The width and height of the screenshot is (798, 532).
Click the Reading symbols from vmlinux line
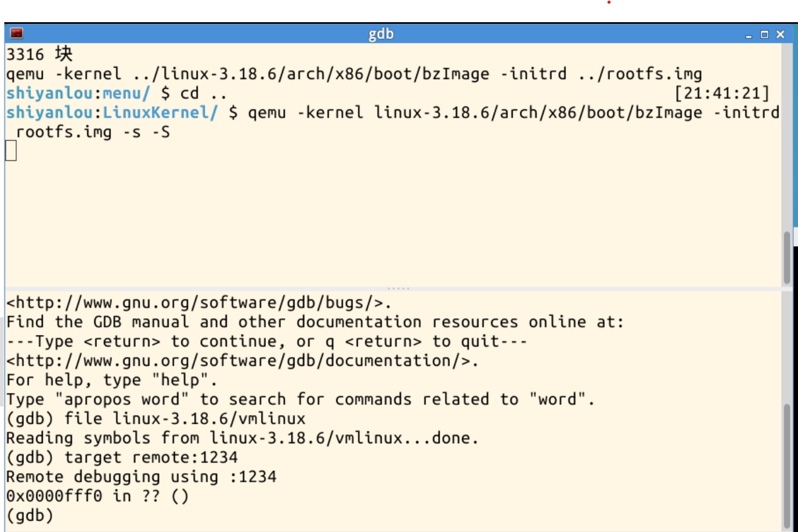243,438
